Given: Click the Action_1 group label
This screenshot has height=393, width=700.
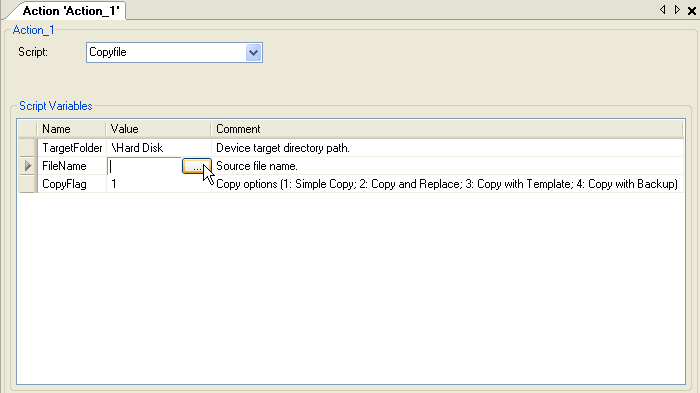Looking at the screenshot, I should [x=33, y=30].
